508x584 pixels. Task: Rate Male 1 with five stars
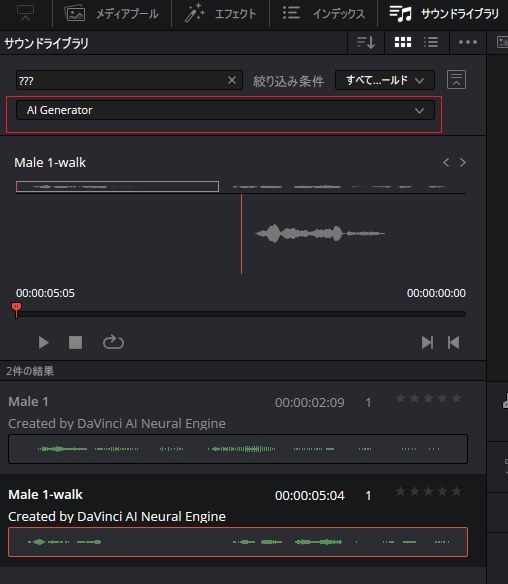pos(456,399)
